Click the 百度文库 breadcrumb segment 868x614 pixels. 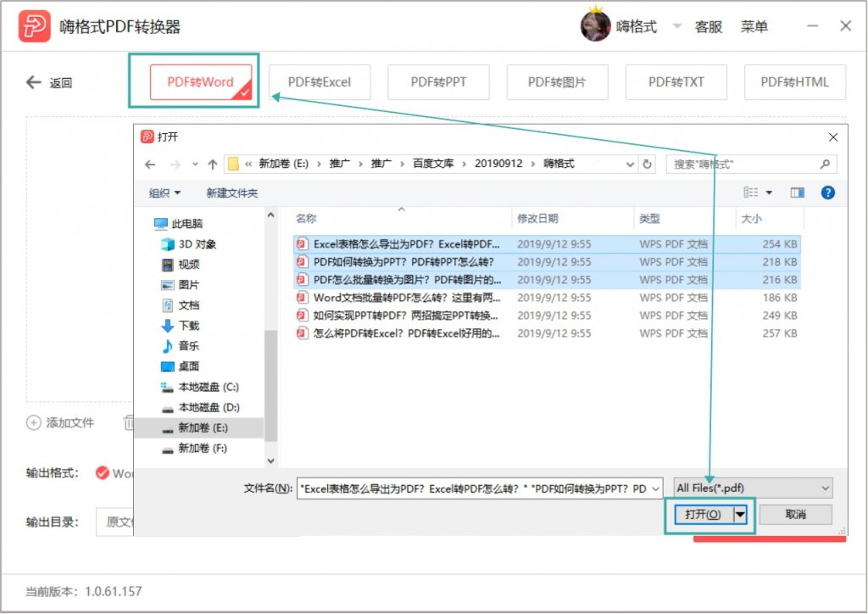click(x=433, y=164)
